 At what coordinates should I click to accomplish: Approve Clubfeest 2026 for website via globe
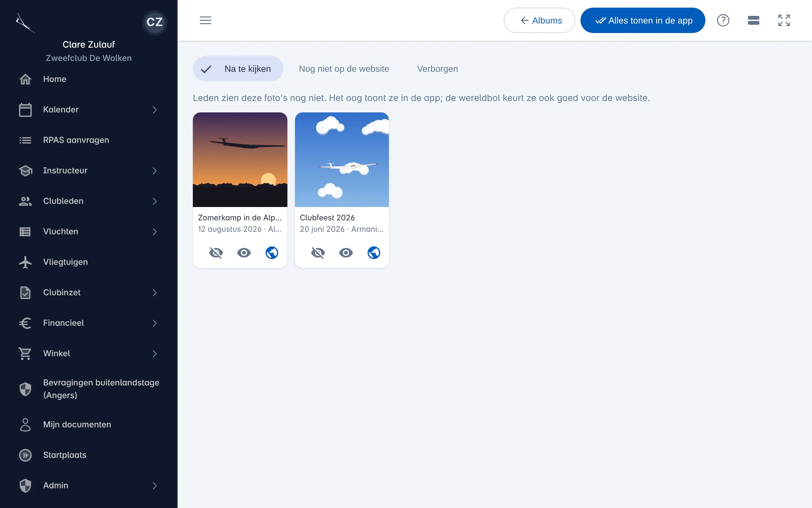pos(374,253)
